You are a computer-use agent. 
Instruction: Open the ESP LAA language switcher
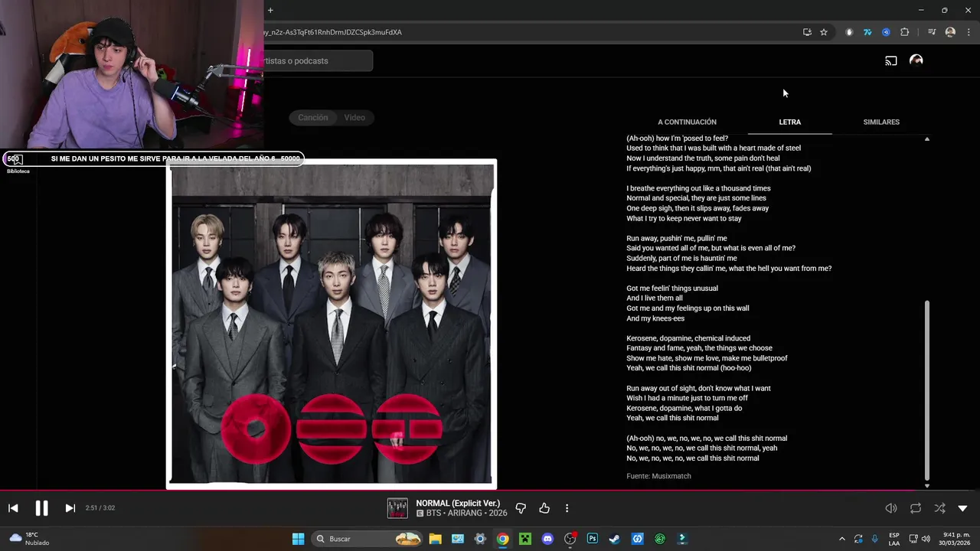(x=894, y=539)
